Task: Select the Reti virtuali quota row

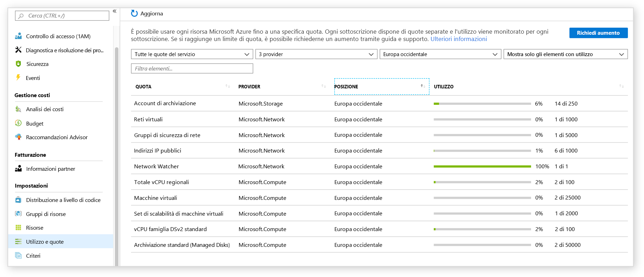Action: [x=379, y=119]
